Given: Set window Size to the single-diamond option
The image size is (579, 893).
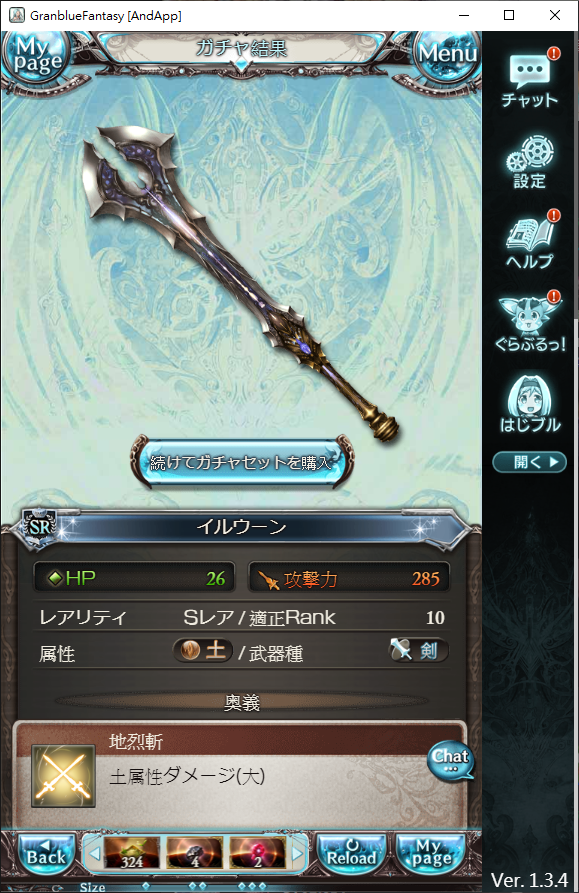Looking at the screenshot, I should [x=146, y=886].
